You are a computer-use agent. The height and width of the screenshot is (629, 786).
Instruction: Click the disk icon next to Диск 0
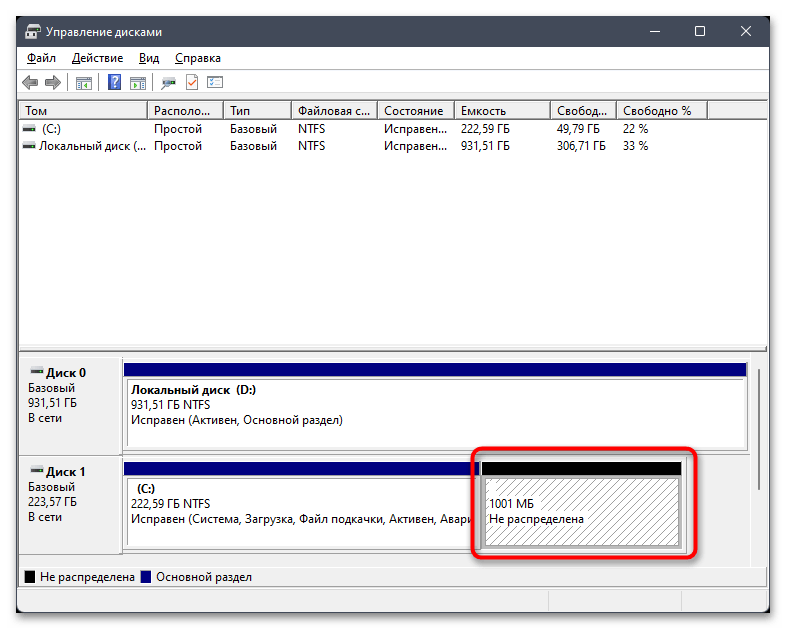37,371
